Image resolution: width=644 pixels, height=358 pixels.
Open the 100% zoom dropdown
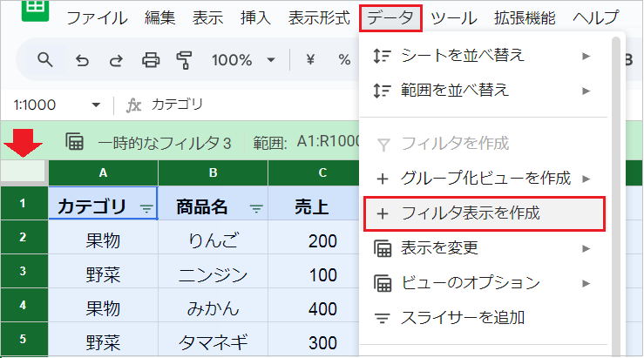(271, 60)
